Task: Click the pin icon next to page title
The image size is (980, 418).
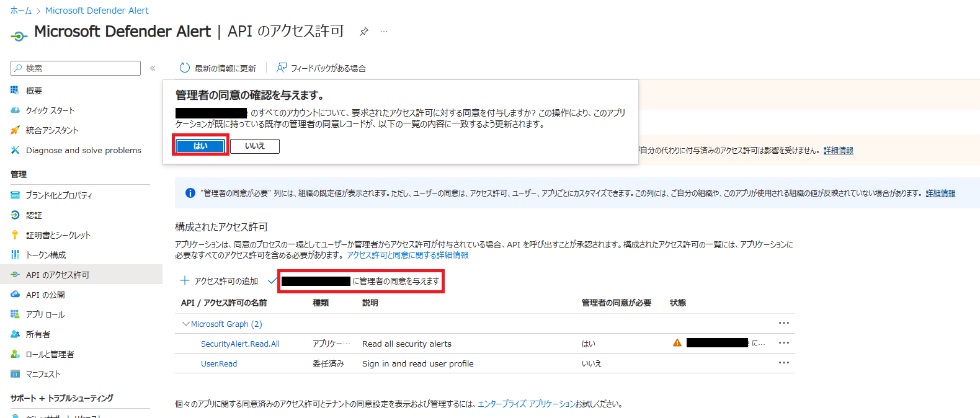Action: 364,32
